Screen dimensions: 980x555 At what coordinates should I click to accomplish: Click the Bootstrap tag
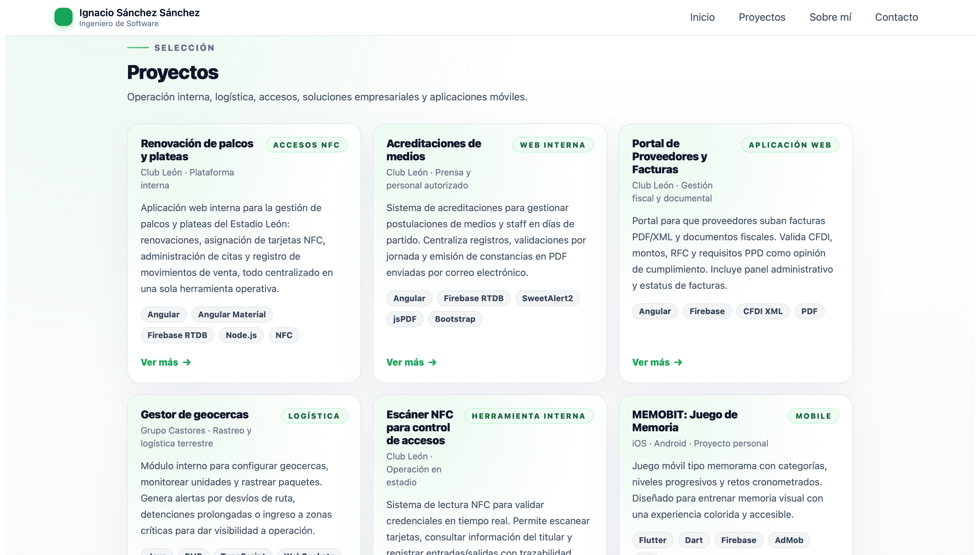pyautogui.click(x=455, y=319)
